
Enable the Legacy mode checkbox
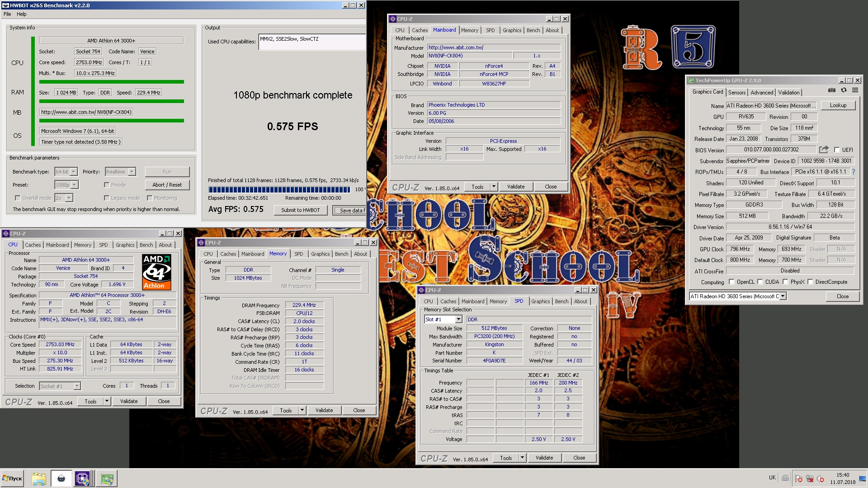(107, 198)
